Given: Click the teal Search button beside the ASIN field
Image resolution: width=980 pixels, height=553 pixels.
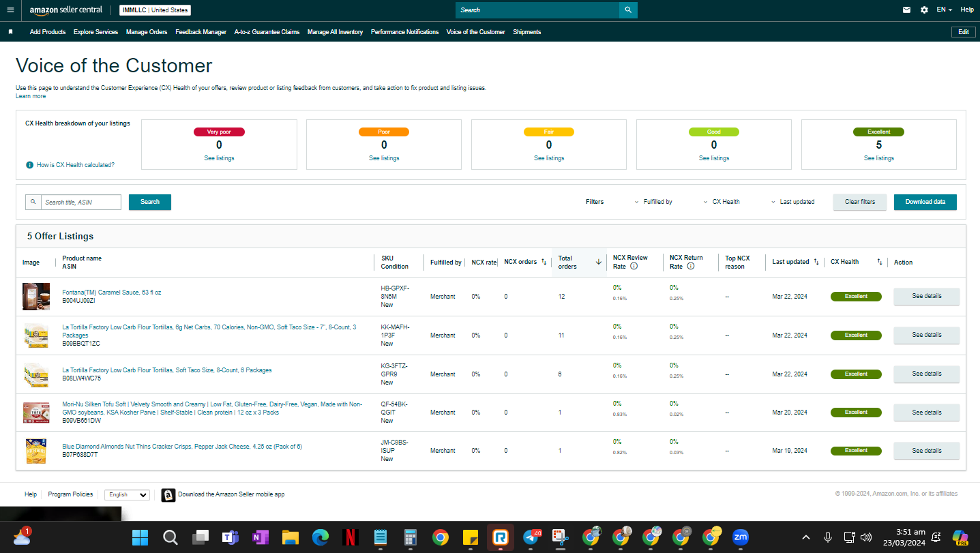Looking at the screenshot, I should [150, 202].
